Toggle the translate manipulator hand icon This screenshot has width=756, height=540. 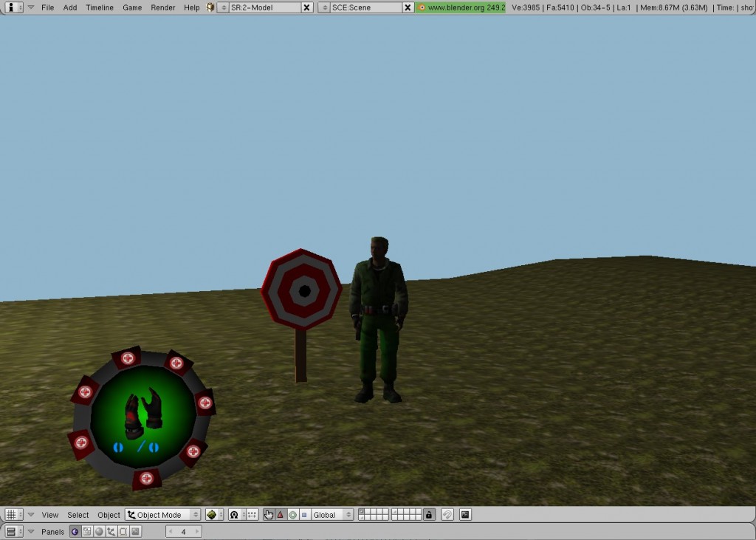[x=269, y=515]
